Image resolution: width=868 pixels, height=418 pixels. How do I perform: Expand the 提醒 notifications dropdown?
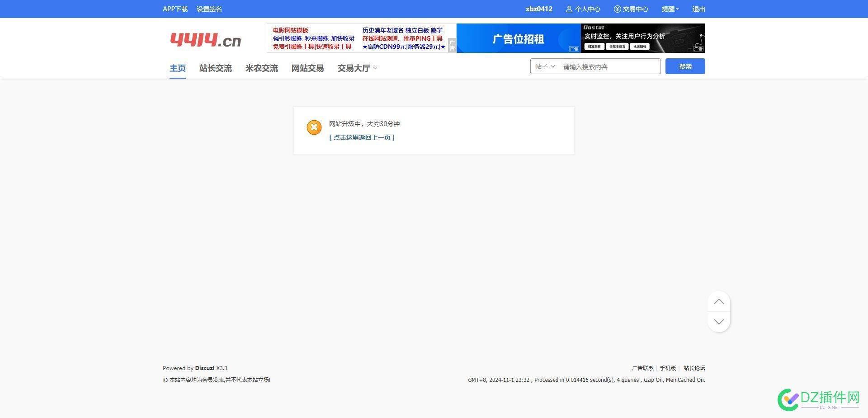(x=670, y=9)
